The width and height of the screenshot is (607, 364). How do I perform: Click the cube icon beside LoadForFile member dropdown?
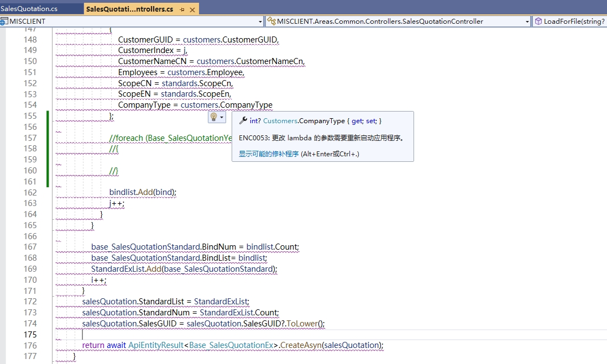538,21
